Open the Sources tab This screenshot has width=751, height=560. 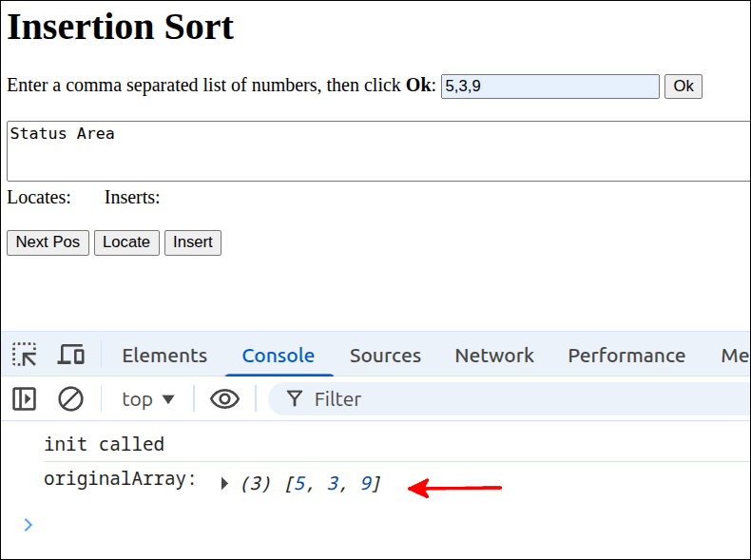pos(385,356)
